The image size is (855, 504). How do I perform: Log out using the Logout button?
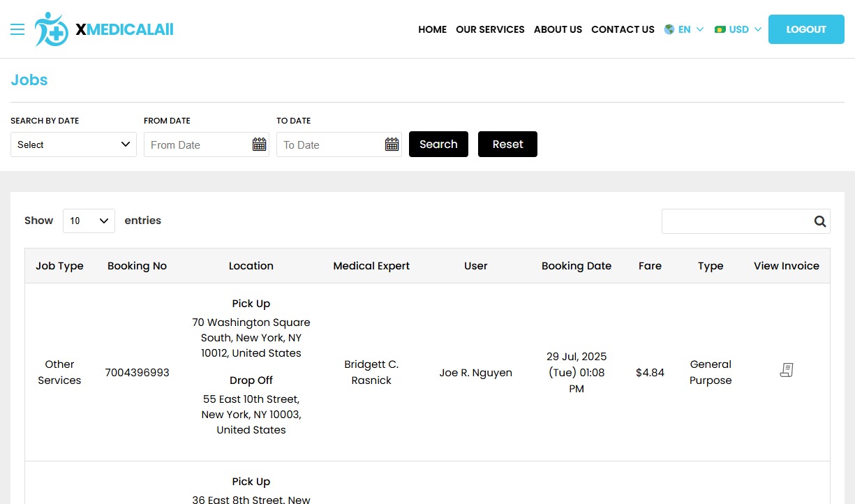pyautogui.click(x=805, y=29)
